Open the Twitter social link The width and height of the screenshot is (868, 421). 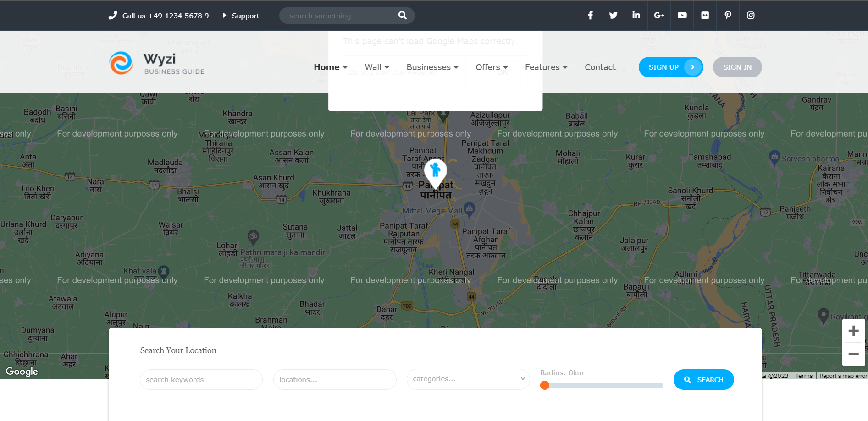[x=613, y=16]
